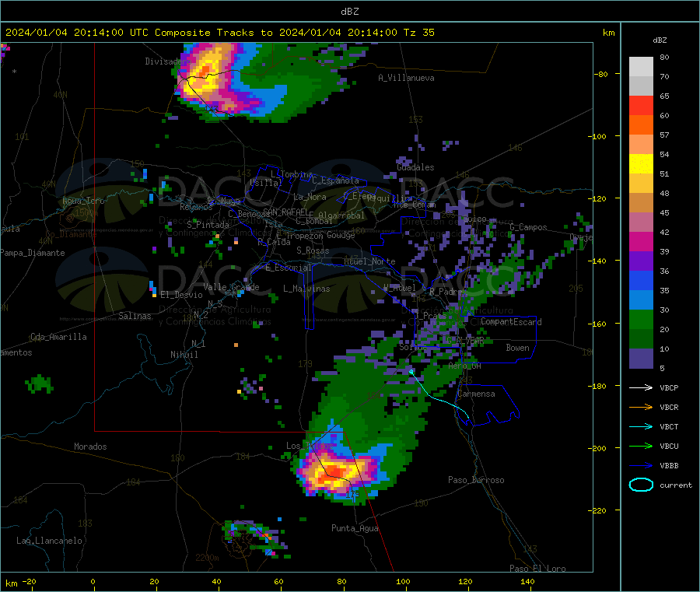Click the 'La_Nora' map label

(x=310, y=198)
